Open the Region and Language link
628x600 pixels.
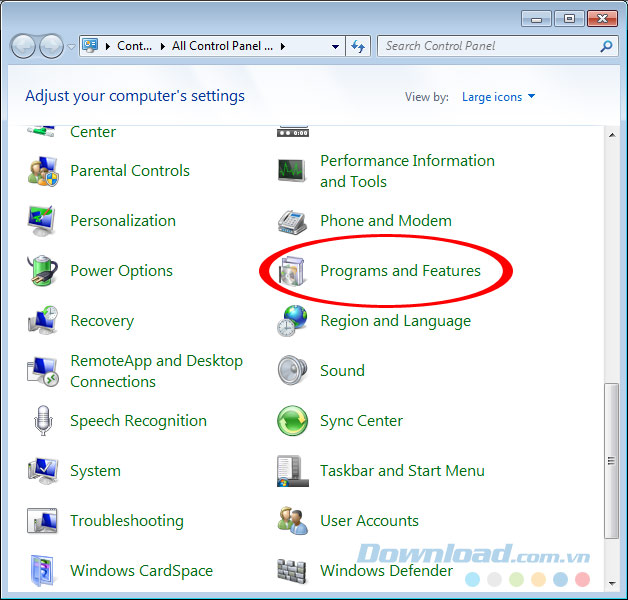click(396, 321)
